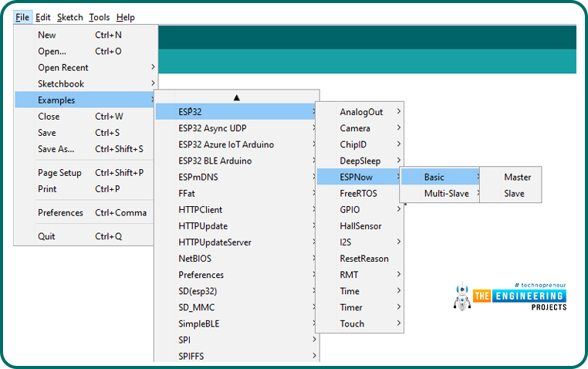The image size is (588, 369).
Task: Open the NetBIOS examples submenu
Action: pyautogui.click(x=237, y=259)
